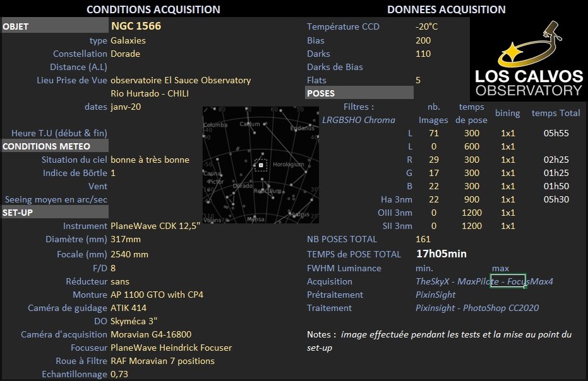Click the 'SII 3nm' filter label
The height and width of the screenshot is (381, 588).
[x=397, y=226]
